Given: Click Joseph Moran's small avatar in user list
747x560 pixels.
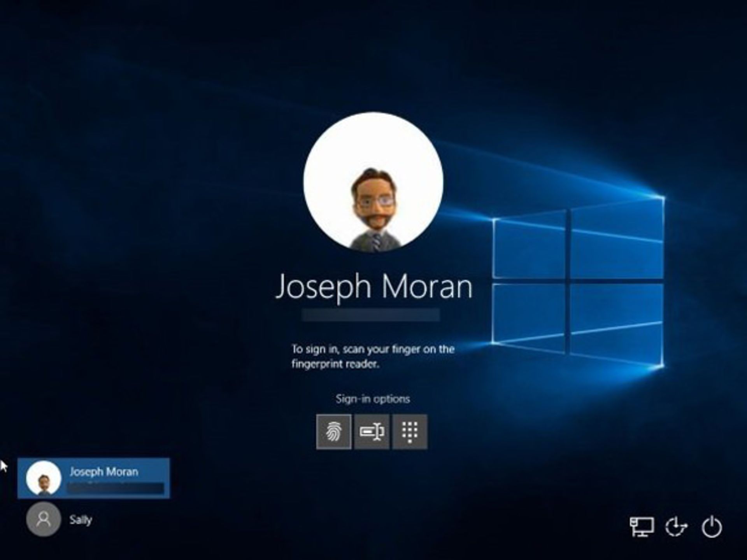Looking at the screenshot, I should (44, 478).
